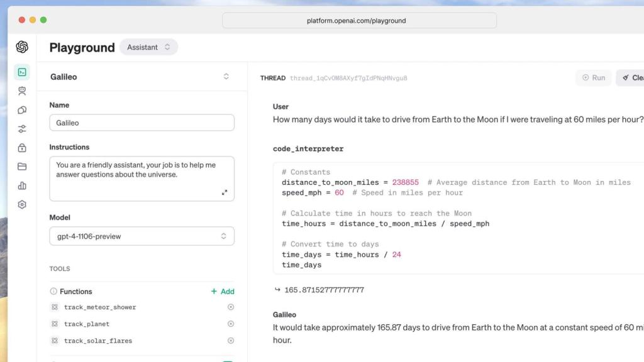Click the track_meteor_shower function name
This screenshot has width=644, height=362.
(x=100, y=307)
